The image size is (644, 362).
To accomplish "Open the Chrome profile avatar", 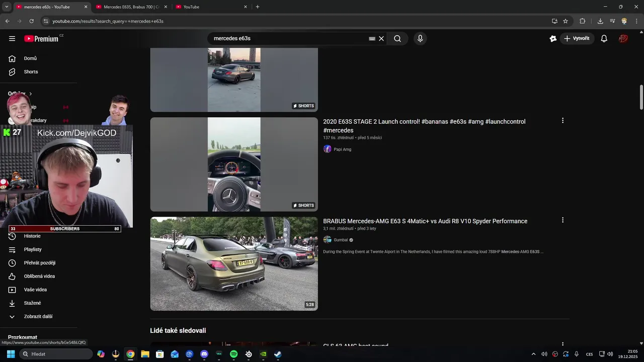I will click(x=624, y=21).
